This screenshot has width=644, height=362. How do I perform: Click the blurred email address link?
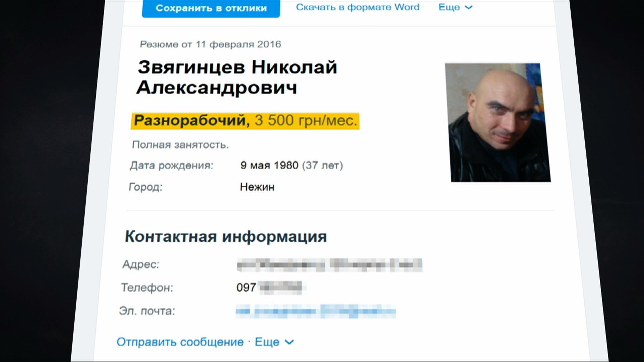[316, 311]
